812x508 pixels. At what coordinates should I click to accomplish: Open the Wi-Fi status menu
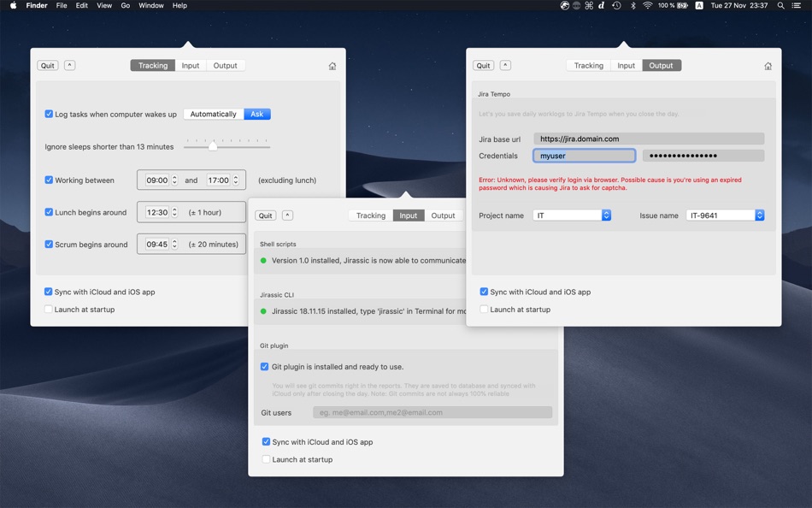click(x=647, y=6)
